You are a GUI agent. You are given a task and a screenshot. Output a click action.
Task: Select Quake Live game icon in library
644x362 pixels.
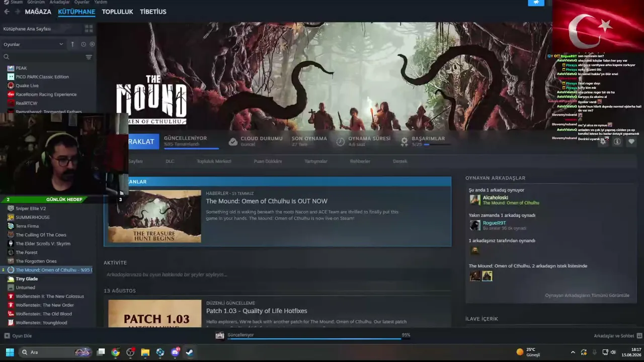point(11,85)
